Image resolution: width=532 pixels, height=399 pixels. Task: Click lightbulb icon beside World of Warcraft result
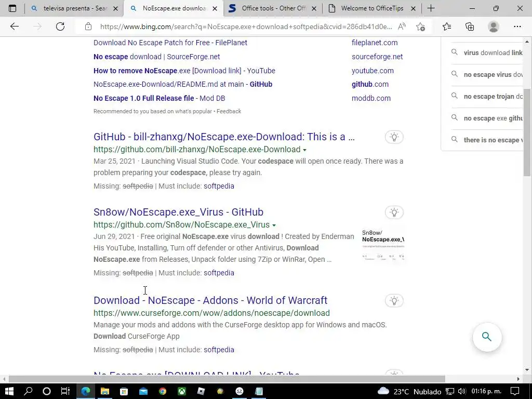(394, 301)
